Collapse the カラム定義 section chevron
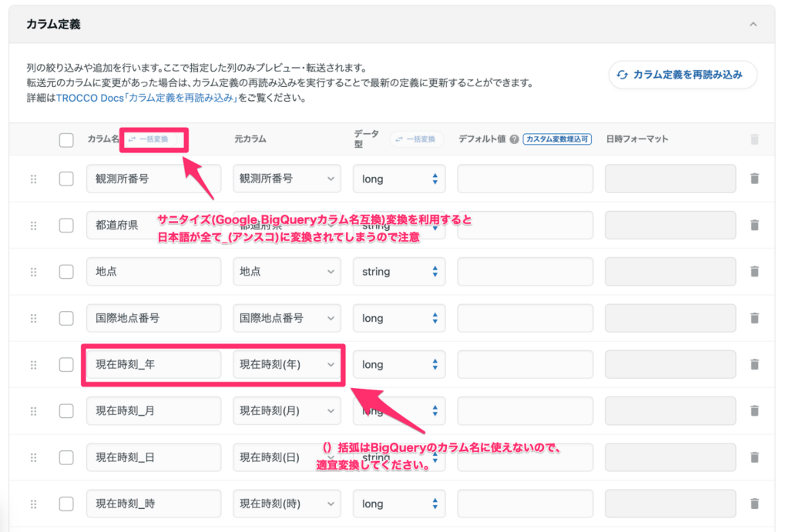789x532 pixels. (x=753, y=25)
